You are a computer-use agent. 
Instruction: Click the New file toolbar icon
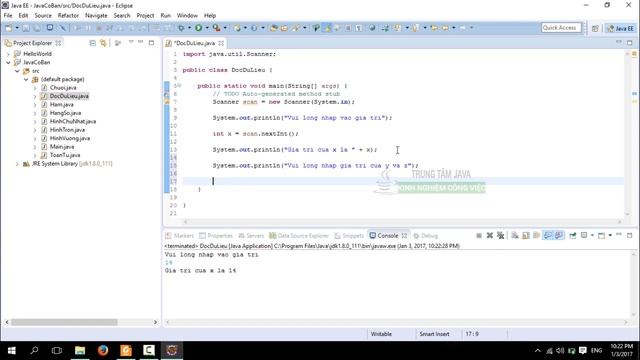point(8,28)
